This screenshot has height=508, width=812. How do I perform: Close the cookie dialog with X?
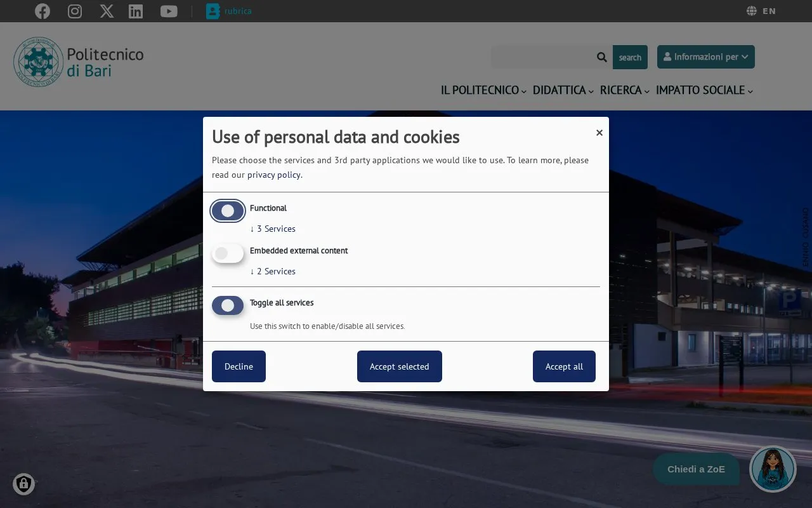pyautogui.click(x=599, y=133)
